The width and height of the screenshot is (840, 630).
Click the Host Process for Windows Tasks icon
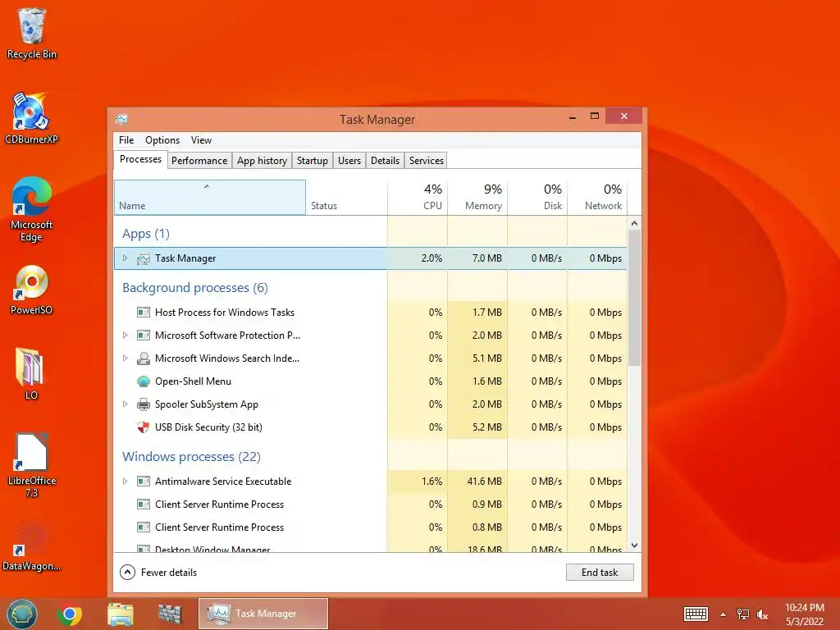(x=143, y=313)
